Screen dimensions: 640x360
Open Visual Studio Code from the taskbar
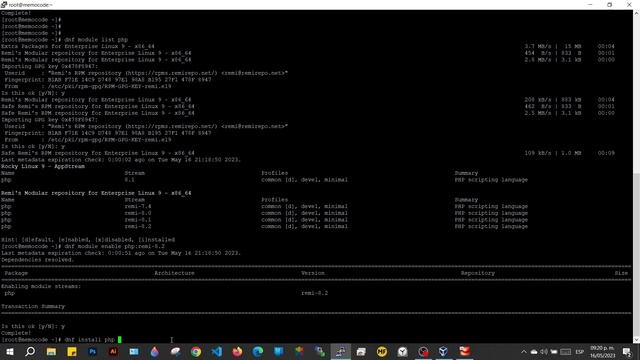point(217,351)
